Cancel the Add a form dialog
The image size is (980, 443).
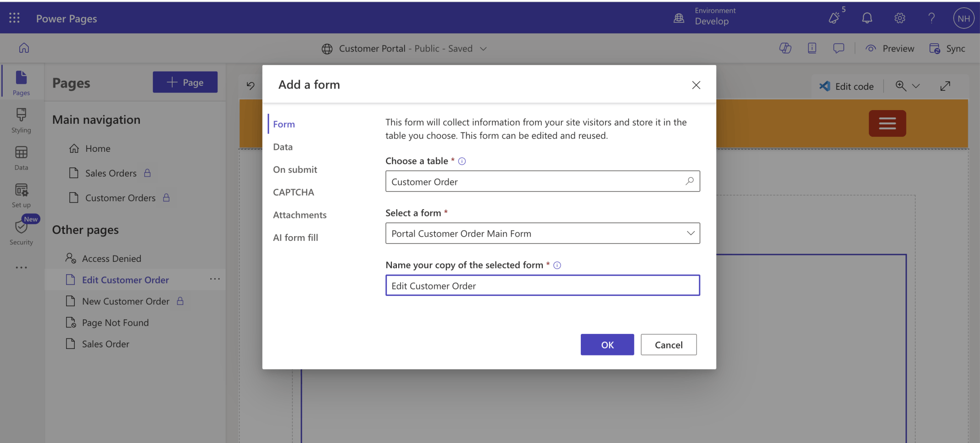point(668,345)
